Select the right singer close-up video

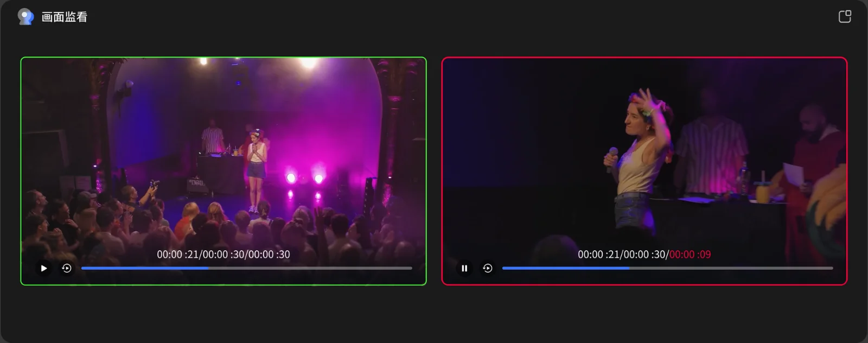(x=644, y=171)
